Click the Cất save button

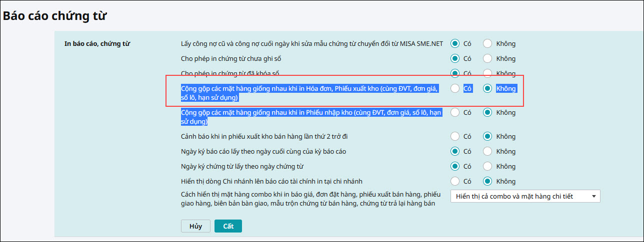coord(228,226)
